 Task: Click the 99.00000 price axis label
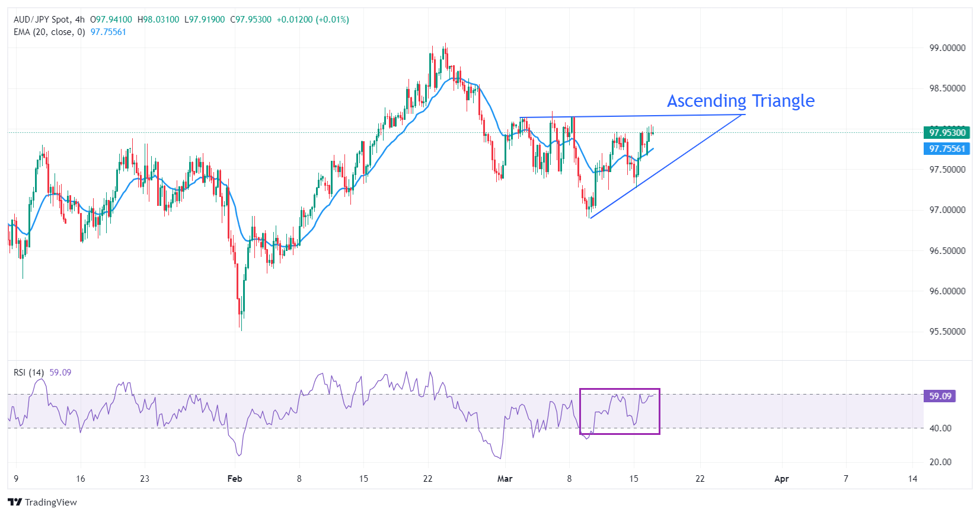click(947, 48)
